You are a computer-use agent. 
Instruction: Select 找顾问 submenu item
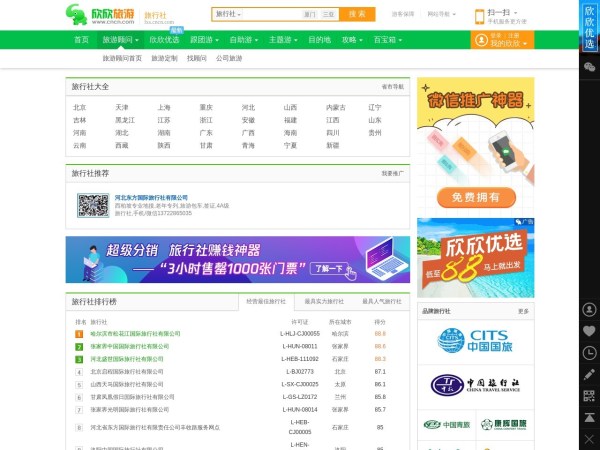pos(197,58)
